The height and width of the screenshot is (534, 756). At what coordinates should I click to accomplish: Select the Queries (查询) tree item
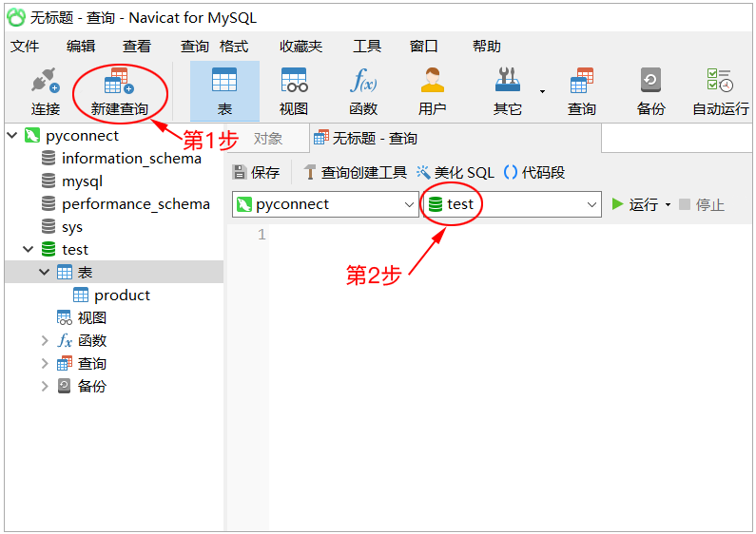(91, 363)
